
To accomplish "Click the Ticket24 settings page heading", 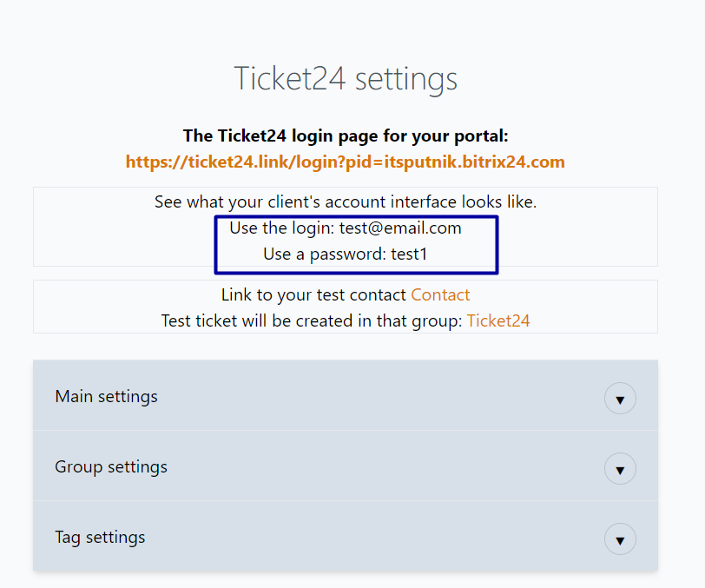I will point(346,79).
